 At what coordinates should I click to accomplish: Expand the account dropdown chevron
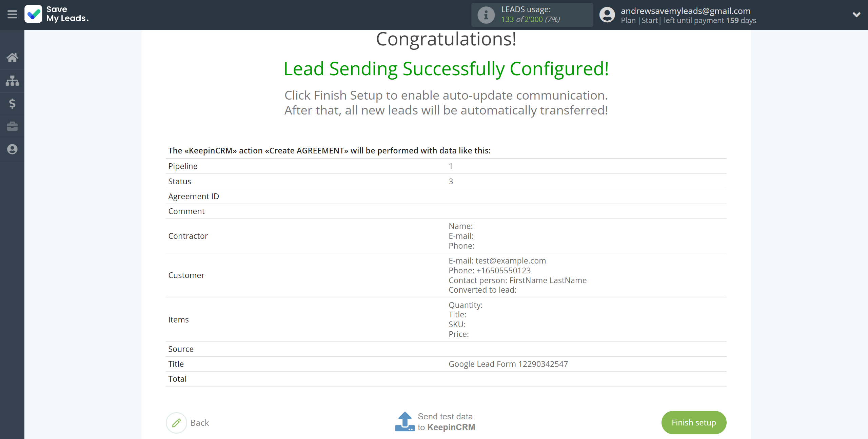(x=856, y=15)
